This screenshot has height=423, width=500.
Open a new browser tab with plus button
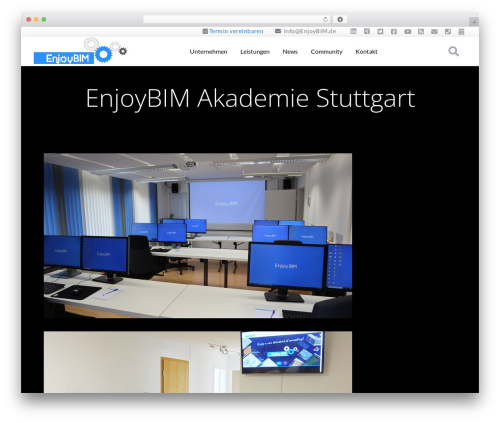click(x=474, y=22)
